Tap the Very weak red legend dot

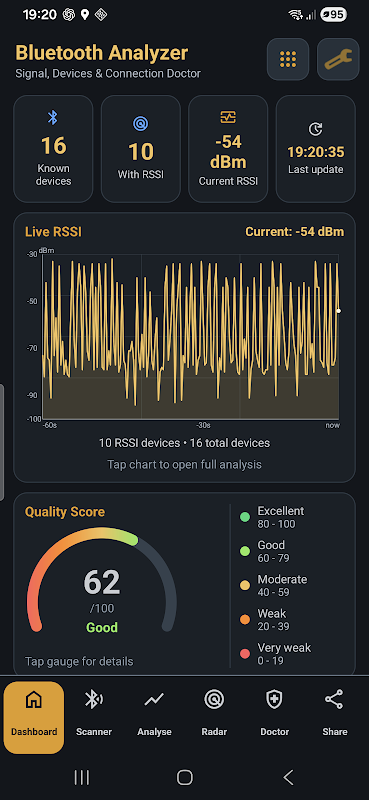tap(245, 654)
